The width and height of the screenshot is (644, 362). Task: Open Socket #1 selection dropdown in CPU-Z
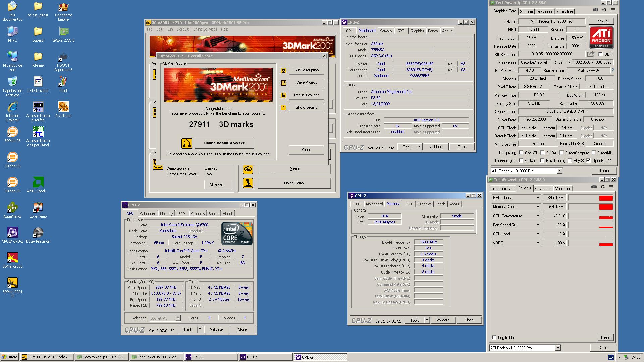(x=178, y=318)
